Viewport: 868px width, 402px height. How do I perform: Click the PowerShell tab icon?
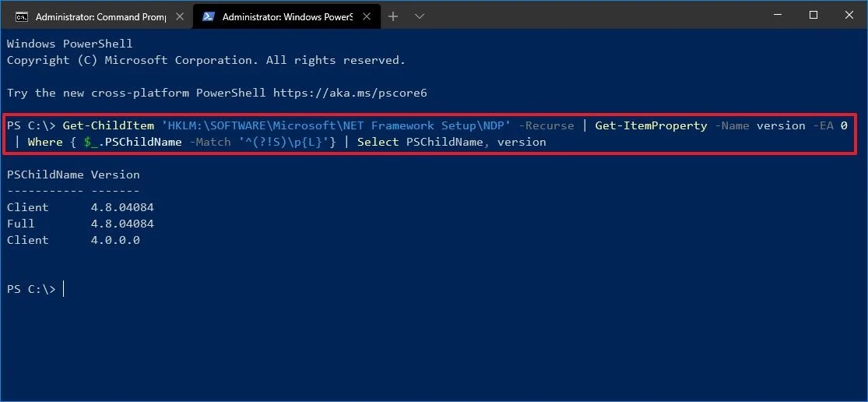pos(209,16)
